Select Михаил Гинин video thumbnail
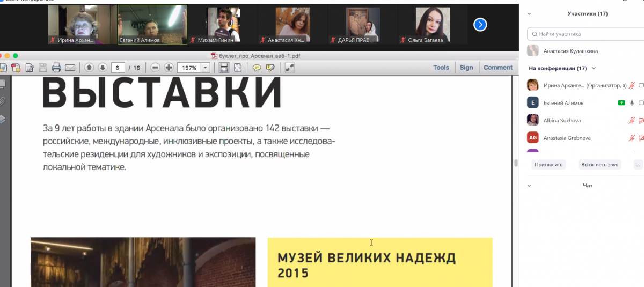The width and height of the screenshot is (644, 287). pos(223,25)
